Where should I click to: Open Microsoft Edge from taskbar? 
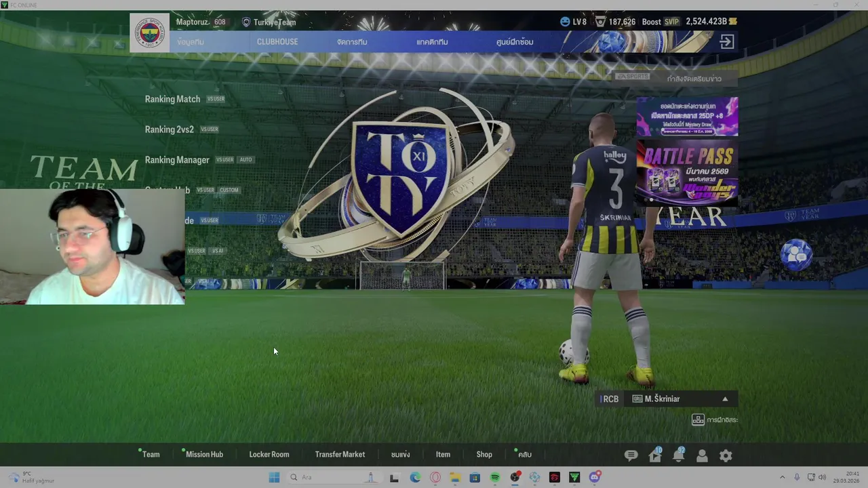coord(415,477)
